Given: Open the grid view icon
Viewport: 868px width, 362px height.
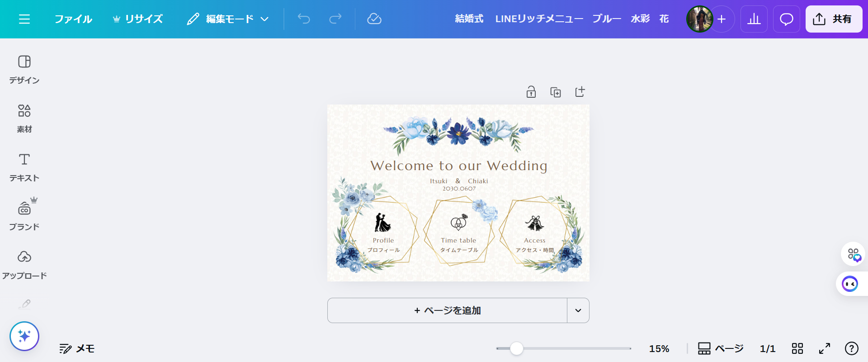Looking at the screenshot, I should click(797, 348).
